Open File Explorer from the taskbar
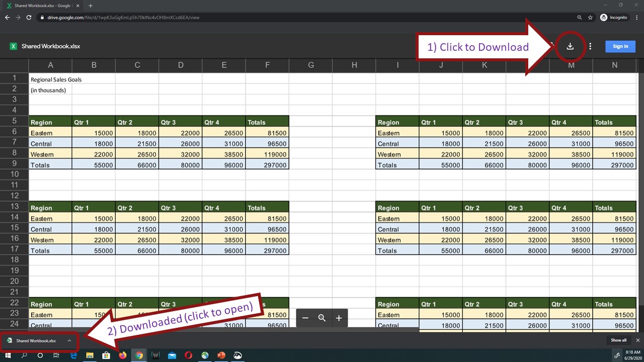644x362 pixels. [x=90, y=355]
